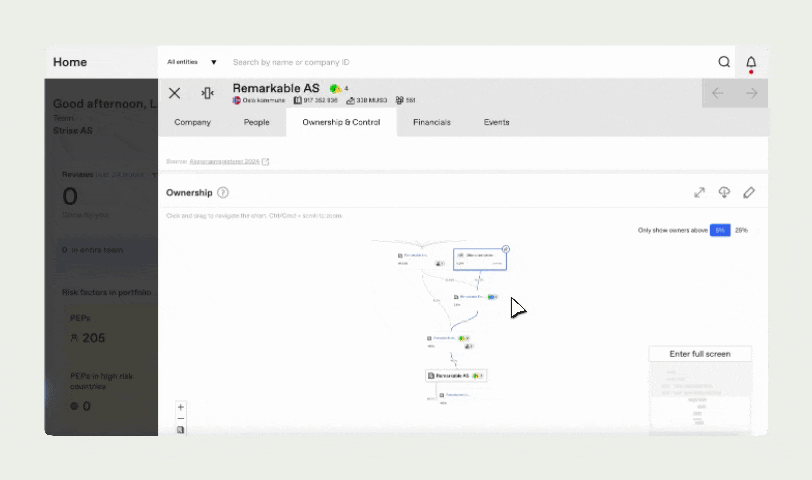Click the collapse panel width icon
Viewport: 812px width, 480px height.
(x=207, y=93)
